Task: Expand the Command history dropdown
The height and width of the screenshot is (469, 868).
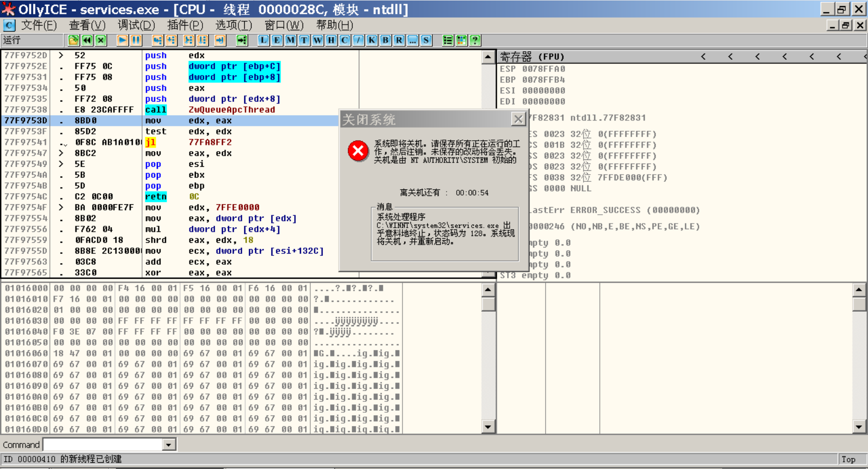Action: click(168, 445)
